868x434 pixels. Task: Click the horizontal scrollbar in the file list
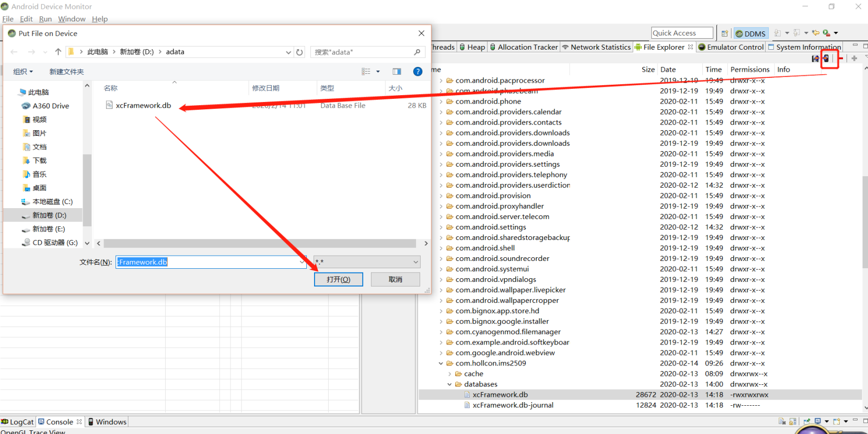260,243
